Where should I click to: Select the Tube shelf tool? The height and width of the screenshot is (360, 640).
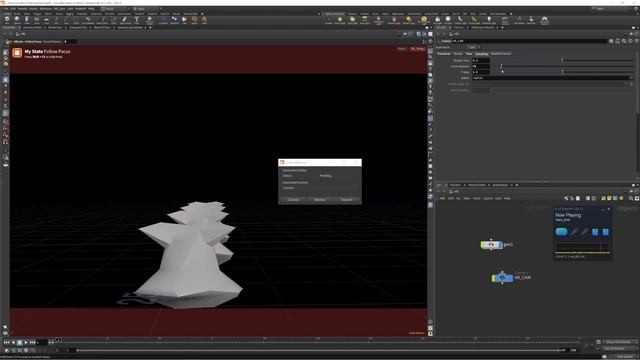pos(27,20)
